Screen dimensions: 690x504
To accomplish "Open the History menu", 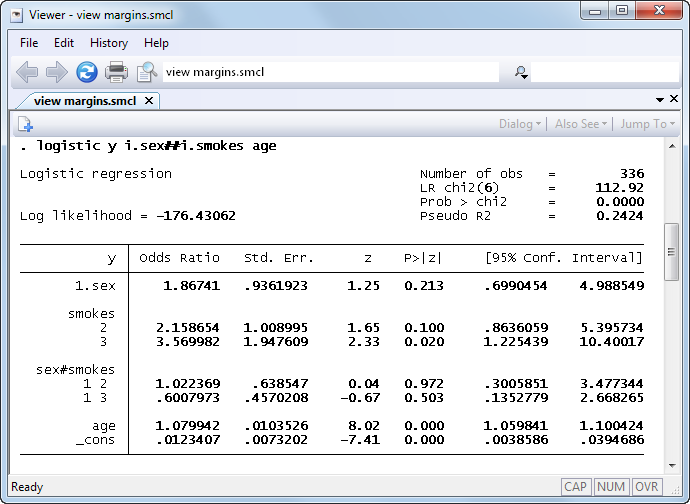I will 109,43.
